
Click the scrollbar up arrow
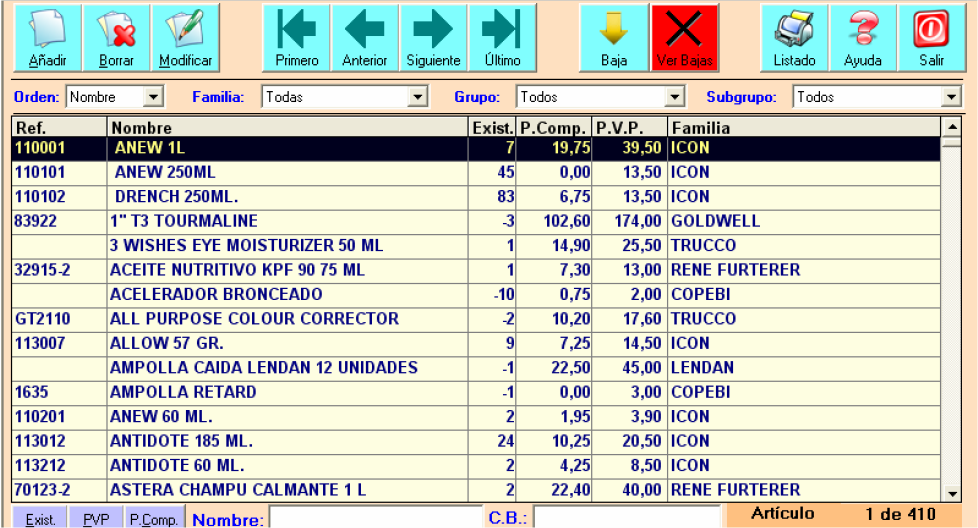(x=952, y=127)
